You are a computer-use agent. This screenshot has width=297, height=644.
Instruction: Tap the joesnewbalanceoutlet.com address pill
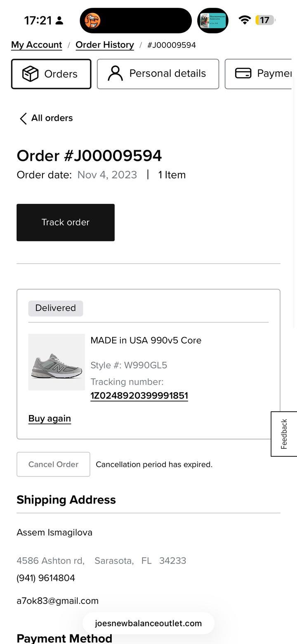tap(148, 623)
